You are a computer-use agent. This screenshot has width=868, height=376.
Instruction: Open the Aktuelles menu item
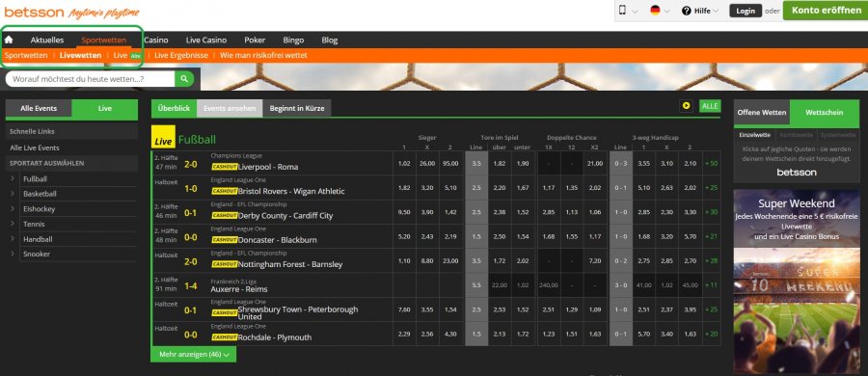click(47, 40)
